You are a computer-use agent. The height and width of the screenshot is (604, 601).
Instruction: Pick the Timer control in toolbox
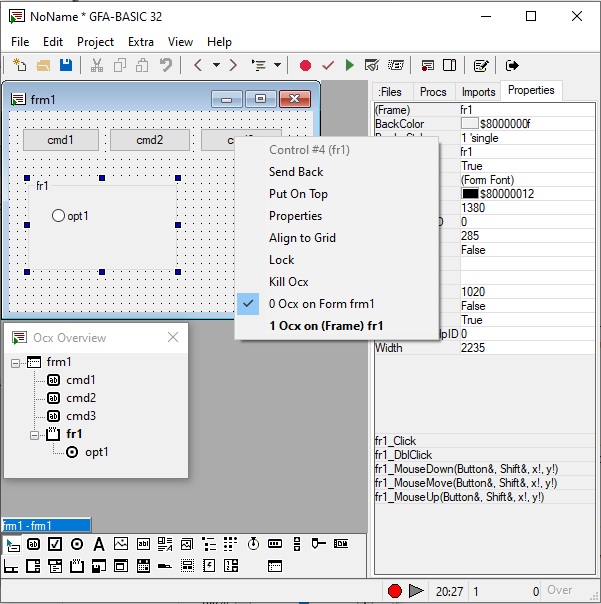click(253, 544)
